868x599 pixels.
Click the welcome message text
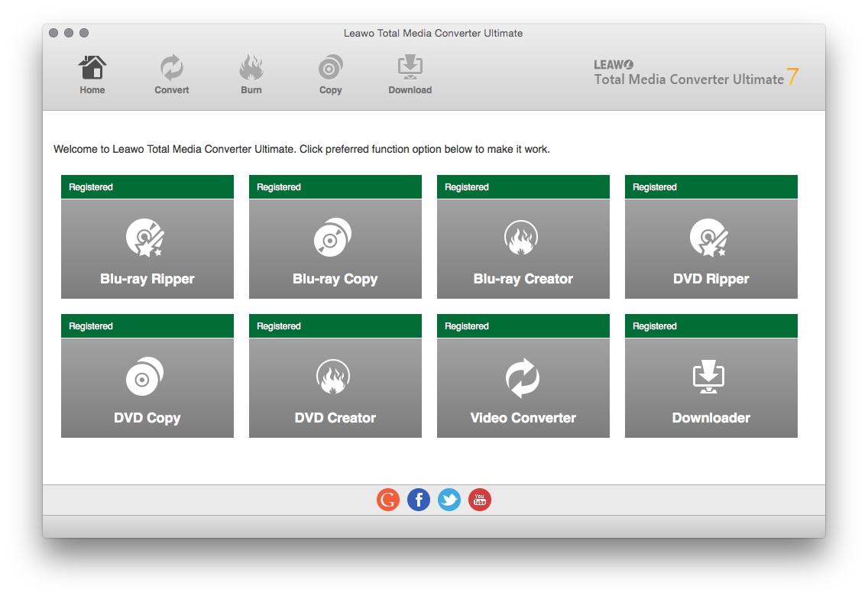click(x=302, y=149)
